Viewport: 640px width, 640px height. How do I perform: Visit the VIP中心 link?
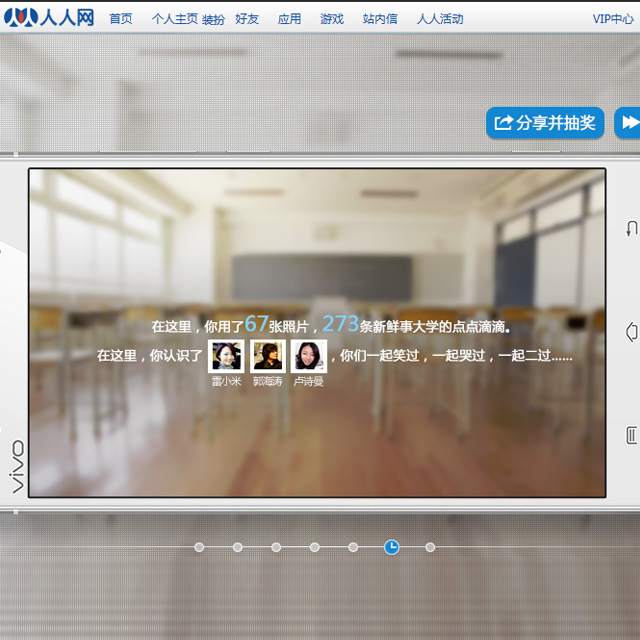[613, 19]
